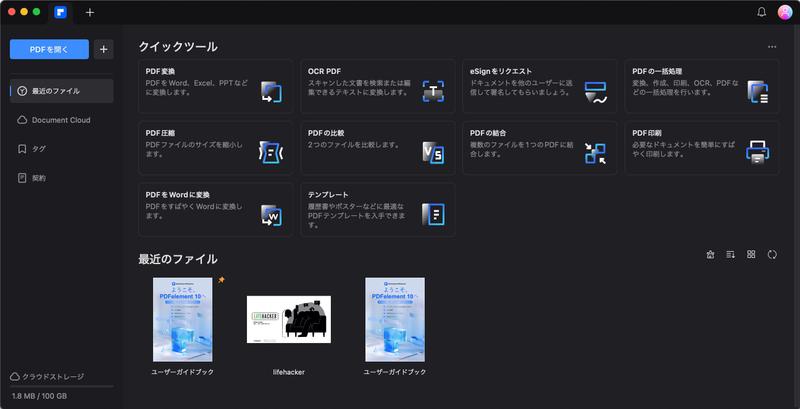Open the notifications bell icon
800x409 pixels.
click(x=761, y=12)
